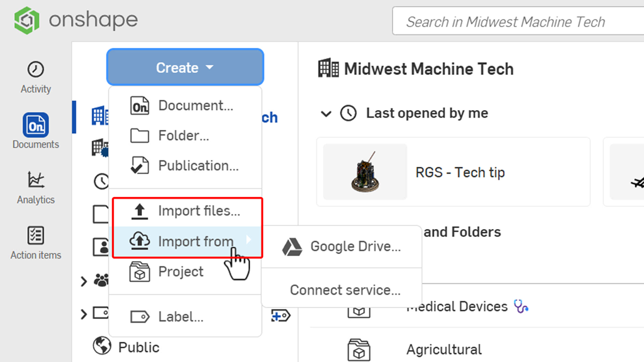The height and width of the screenshot is (362, 644).
Task: Select the Connect service option
Action: [345, 290]
